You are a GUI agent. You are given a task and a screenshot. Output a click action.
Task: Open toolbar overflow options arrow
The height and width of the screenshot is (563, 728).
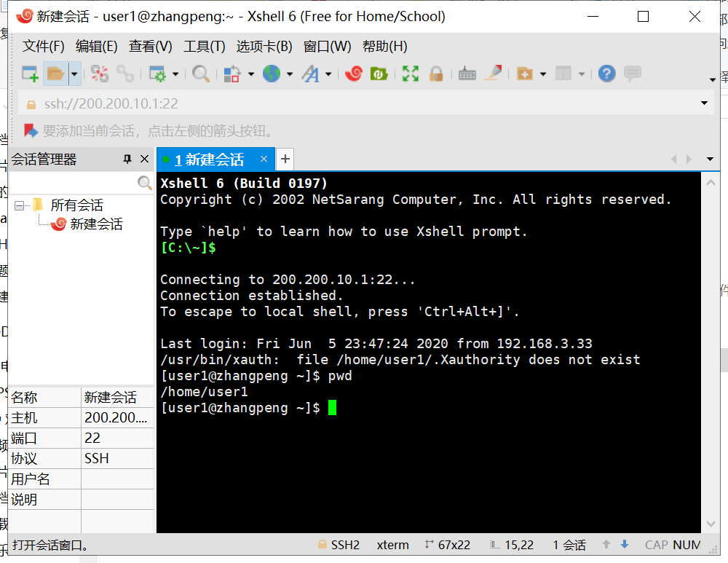pos(713,80)
